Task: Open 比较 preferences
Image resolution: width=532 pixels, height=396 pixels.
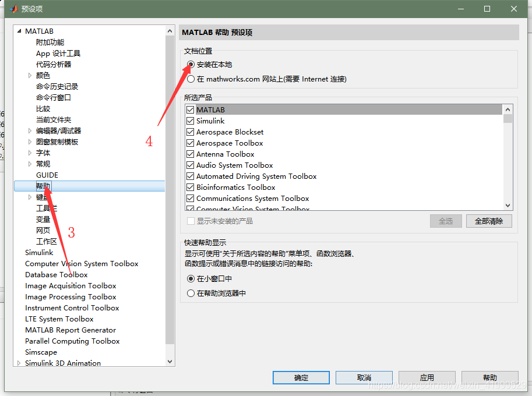Action: (43, 109)
